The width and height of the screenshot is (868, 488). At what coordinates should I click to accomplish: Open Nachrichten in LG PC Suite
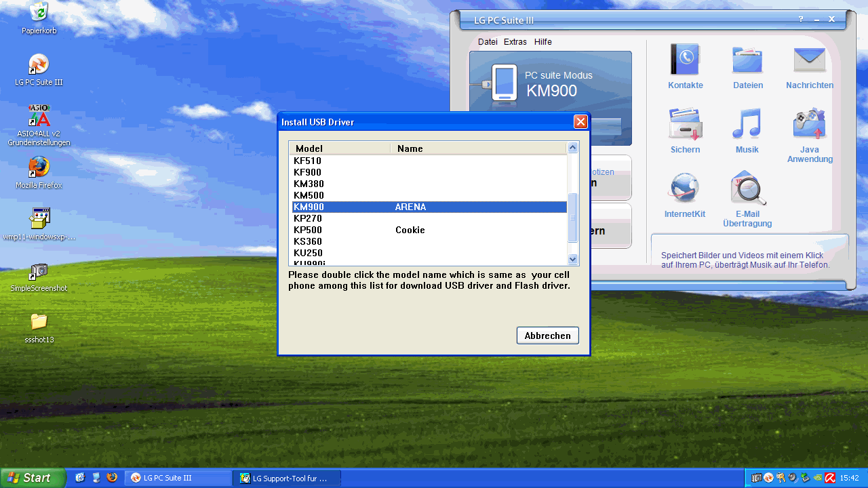click(x=810, y=66)
